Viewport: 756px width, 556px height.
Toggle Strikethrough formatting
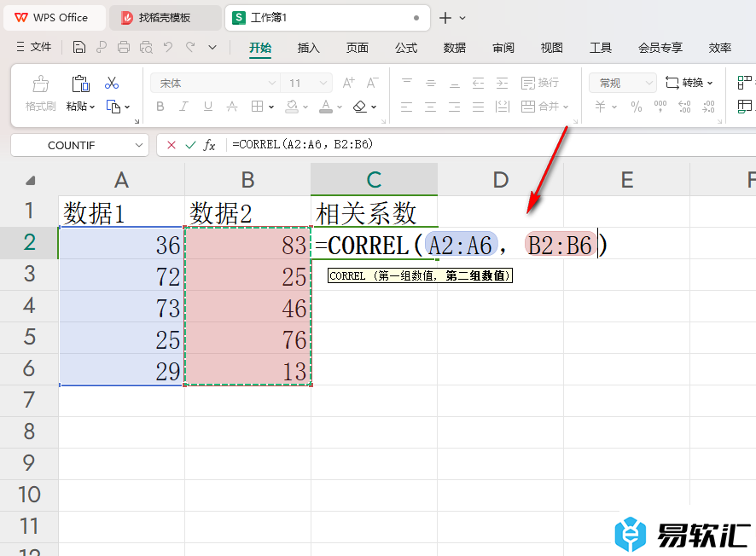tap(232, 107)
